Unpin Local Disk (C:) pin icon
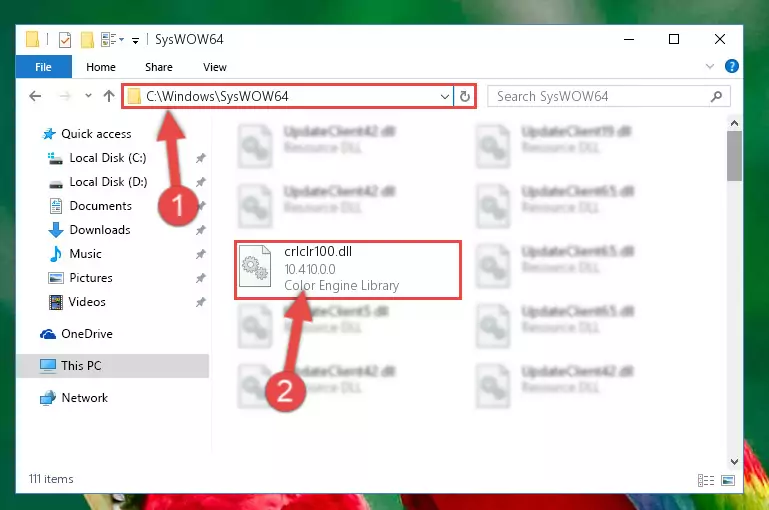Screen dimensions: 769x510 [x=201, y=158]
